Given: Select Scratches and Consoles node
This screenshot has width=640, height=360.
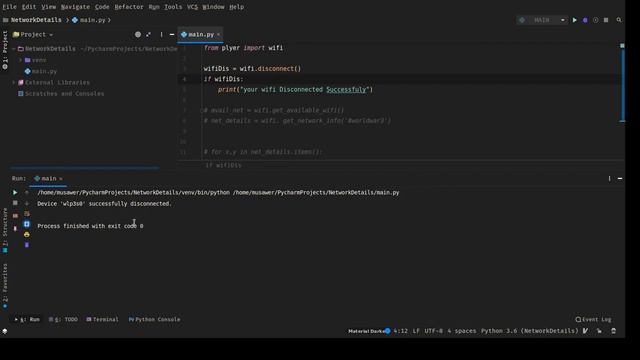Looking at the screenshot, I should coord(64,94).
